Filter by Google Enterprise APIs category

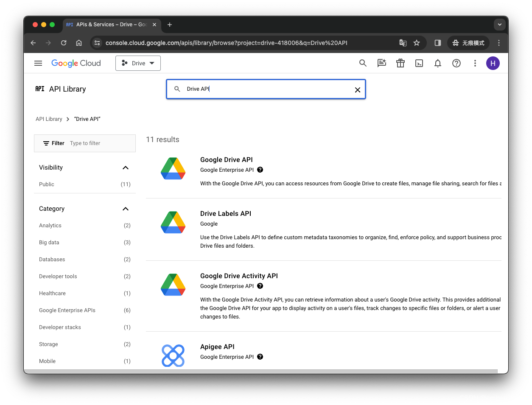pos(85,310)
